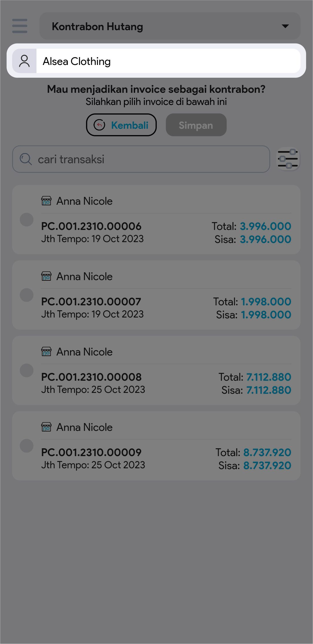This screenshot has height=644, width=313.
Task: Click the filter sliders icon
Action: (x=288, y=159)
